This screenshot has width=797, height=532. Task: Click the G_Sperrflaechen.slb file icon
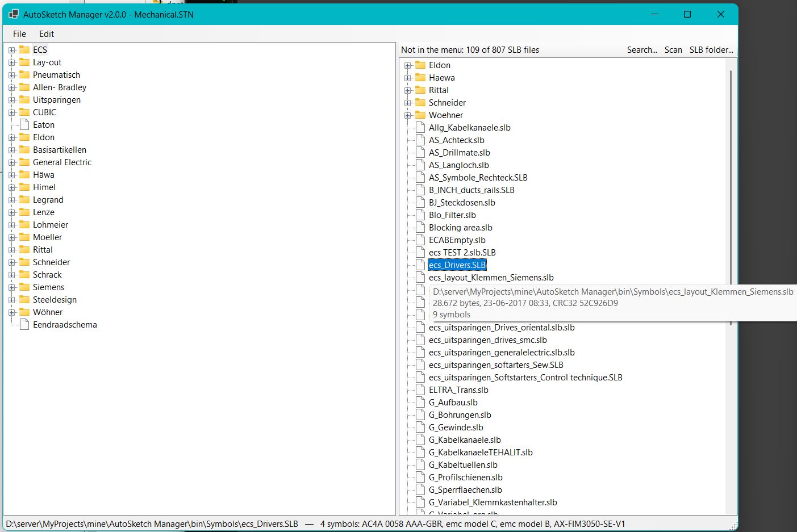click(420, 489)
